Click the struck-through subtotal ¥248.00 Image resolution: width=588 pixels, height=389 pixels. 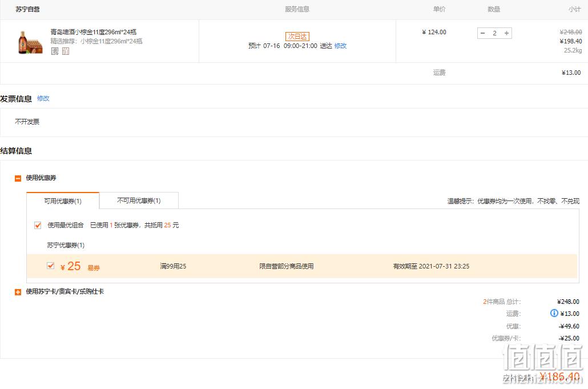click(571, 32)
